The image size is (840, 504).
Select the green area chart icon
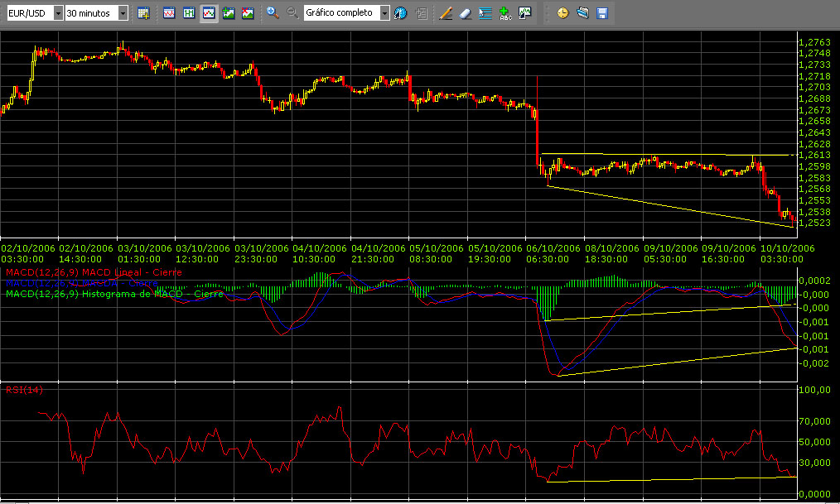click(x=228, y=13)
